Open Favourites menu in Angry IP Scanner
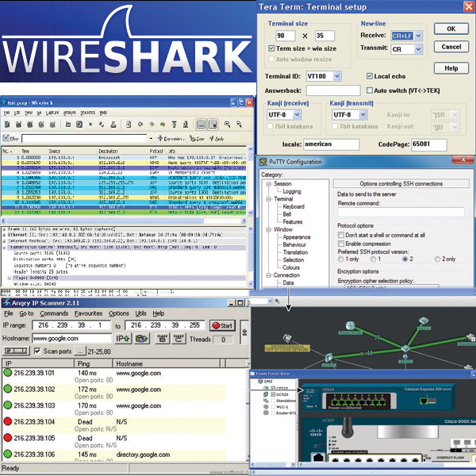Viewport: 476px width, 476px height. pos(88,313)
